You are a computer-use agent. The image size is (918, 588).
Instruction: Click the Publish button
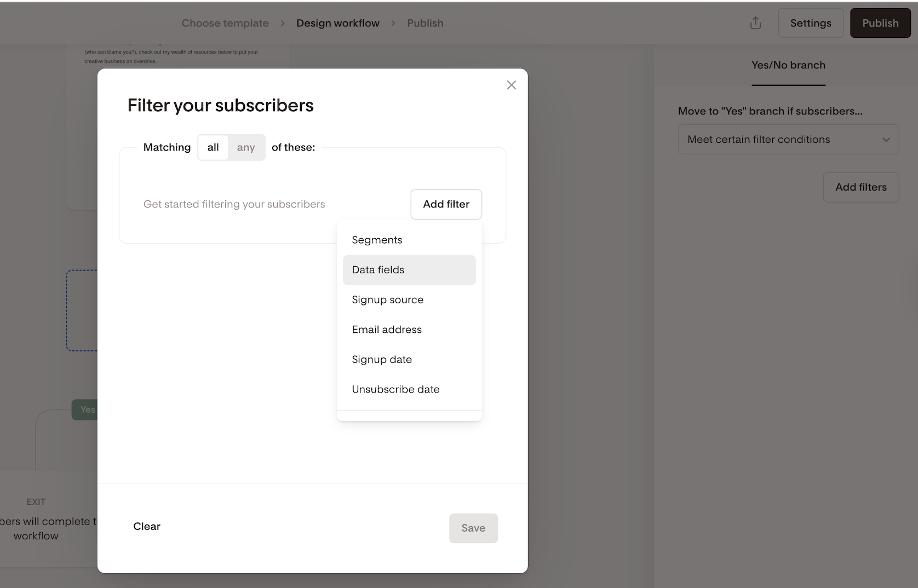point(880,23)
